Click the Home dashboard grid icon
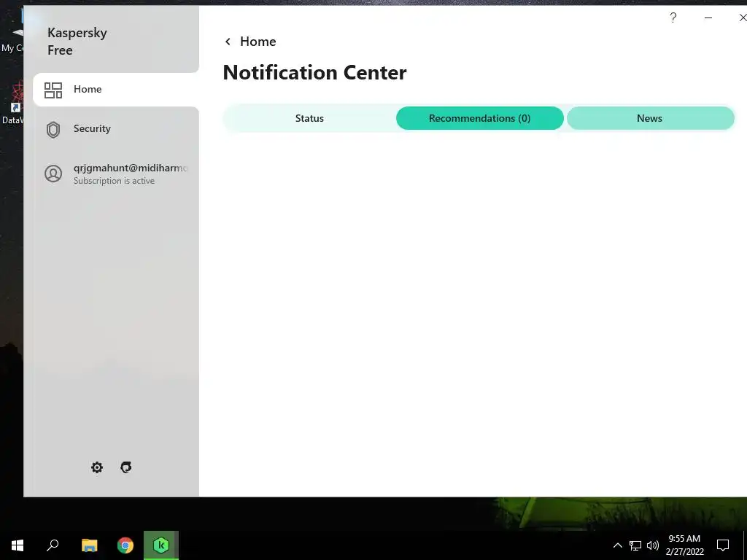This screenshot has width=747, height=560. coord(53,90)
